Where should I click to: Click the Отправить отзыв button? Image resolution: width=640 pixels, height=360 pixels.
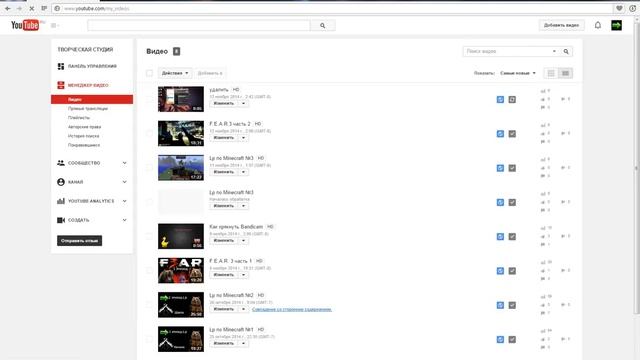[x=80, y=241]
